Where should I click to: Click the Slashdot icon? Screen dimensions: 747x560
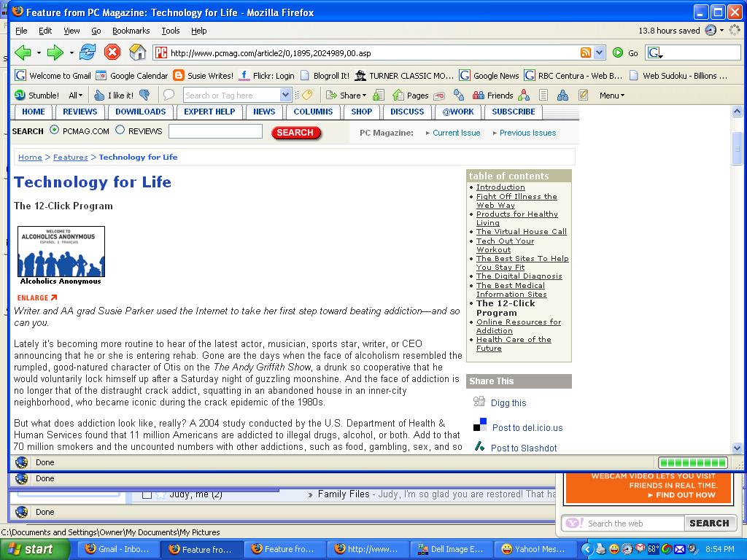pos(480,447)
